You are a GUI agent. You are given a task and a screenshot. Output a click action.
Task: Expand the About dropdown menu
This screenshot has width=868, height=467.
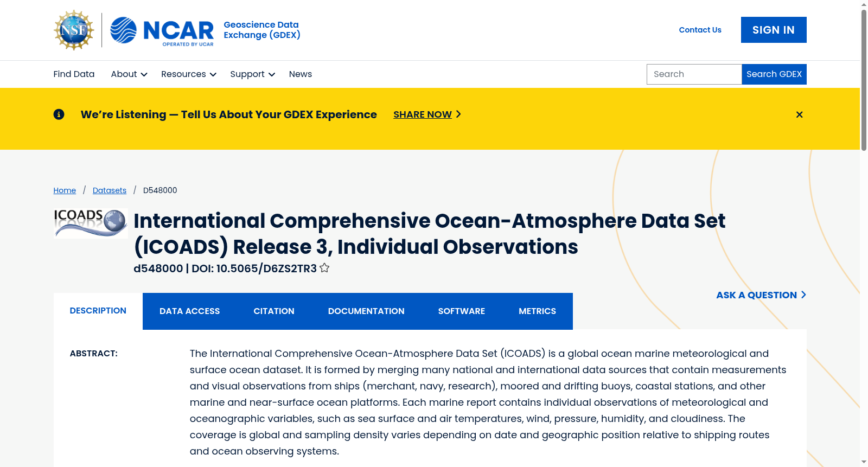point(129,74)
